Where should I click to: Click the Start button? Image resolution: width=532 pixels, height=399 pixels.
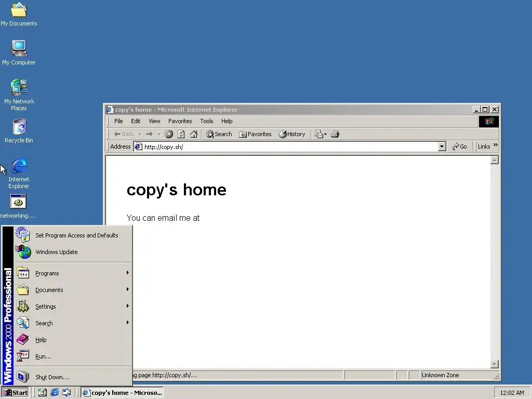tap(16, 393)
